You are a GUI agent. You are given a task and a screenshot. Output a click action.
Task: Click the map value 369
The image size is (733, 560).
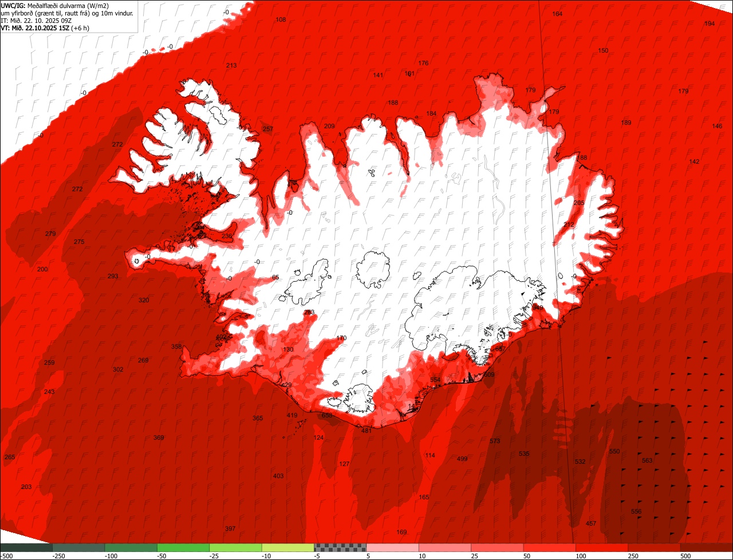(159, 437)
